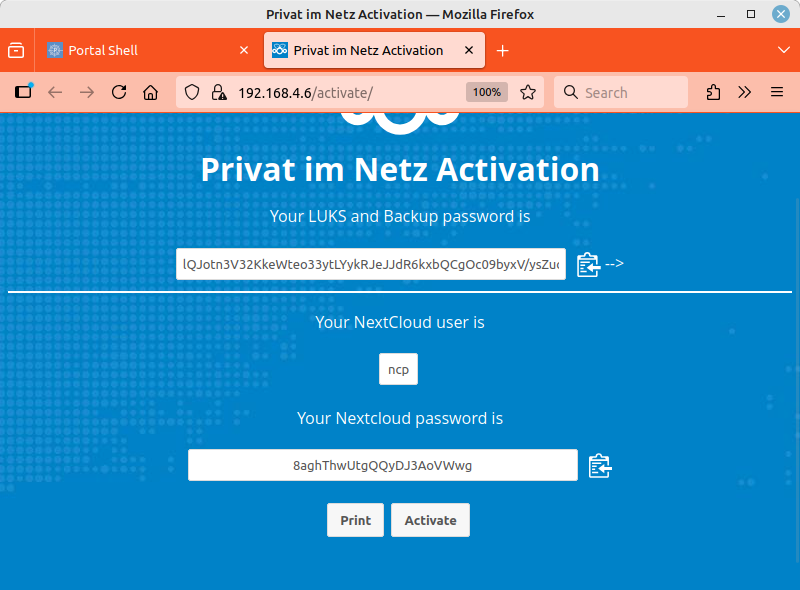Open the Firefox application menu
Image resolution: width=800 pixels, height=590 pixels.
click(x=777, y=93)
